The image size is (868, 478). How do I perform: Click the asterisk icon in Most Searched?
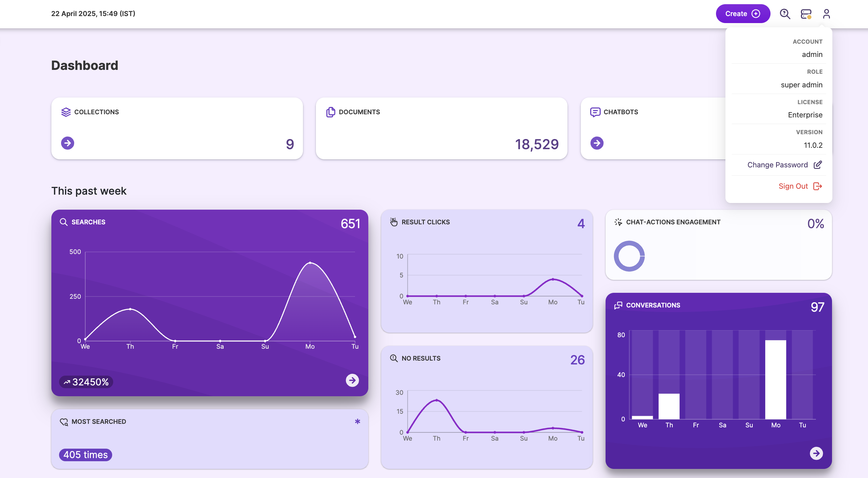click(357, 421)
